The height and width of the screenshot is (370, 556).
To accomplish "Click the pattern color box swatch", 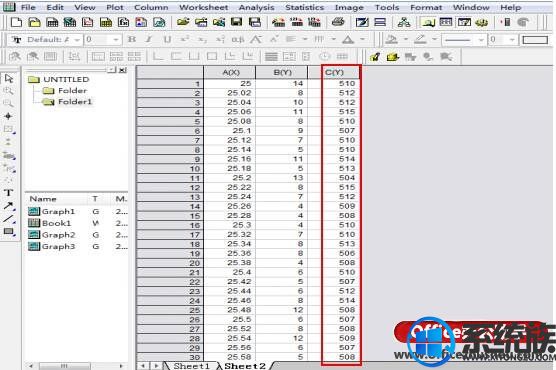I will point(535,40).
